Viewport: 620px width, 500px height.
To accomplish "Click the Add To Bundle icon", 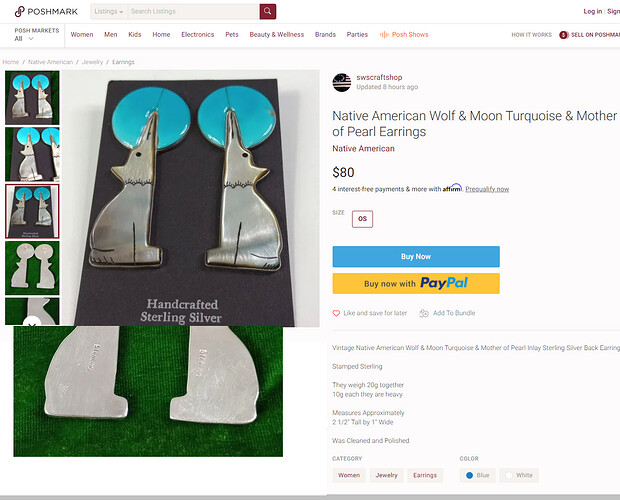I will (424, 313).
